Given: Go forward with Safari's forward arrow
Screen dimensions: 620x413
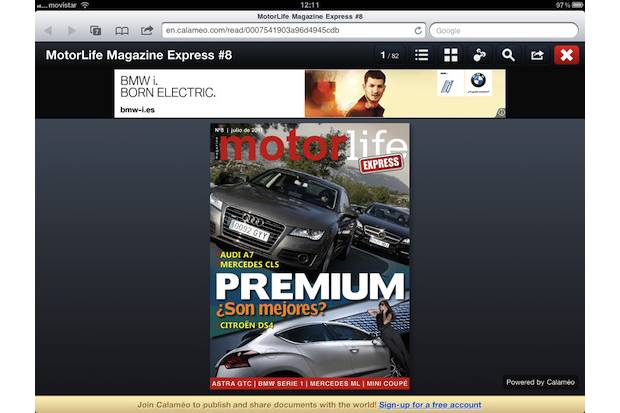Looking at the screenshot, I should (71, 30).
